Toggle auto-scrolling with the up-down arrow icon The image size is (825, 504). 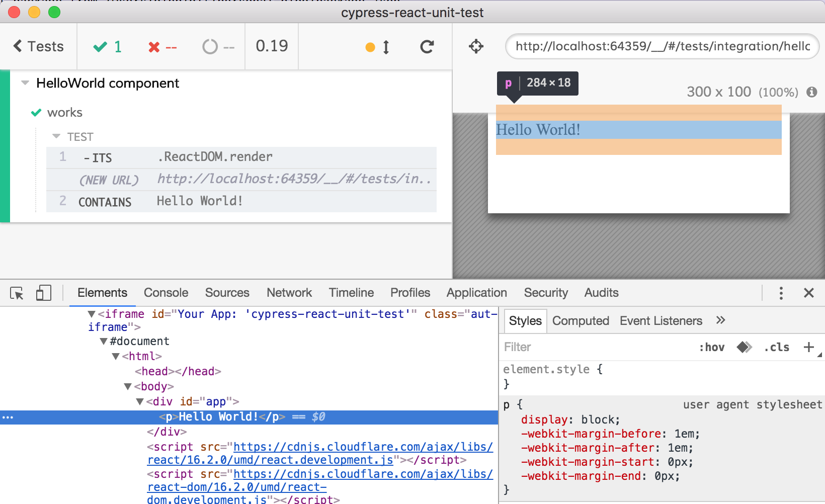point(386,47)
